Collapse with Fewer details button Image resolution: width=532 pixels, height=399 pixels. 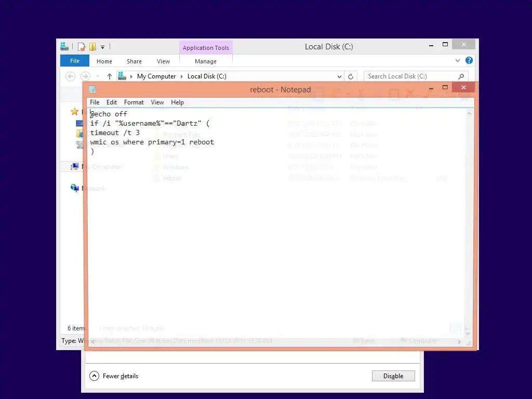(114, 376)
